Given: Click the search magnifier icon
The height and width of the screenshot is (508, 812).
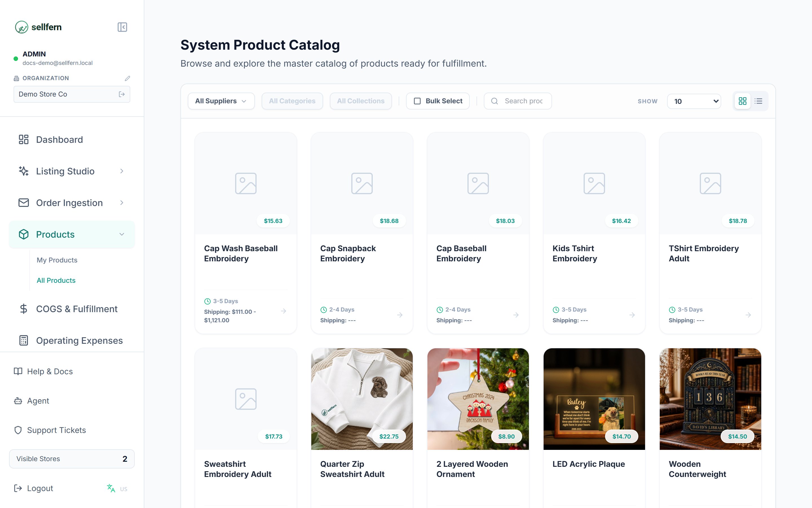Looking at the screenshot, I should point(494,101).
